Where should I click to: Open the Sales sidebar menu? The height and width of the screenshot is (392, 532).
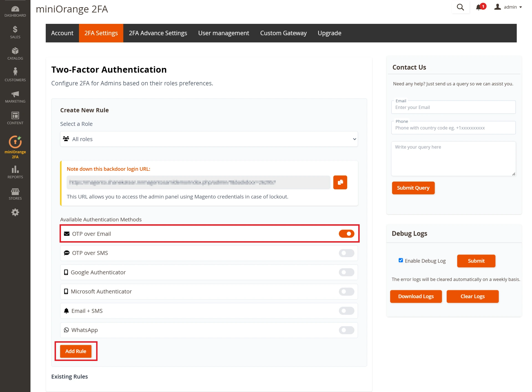[x=15, y=32]
